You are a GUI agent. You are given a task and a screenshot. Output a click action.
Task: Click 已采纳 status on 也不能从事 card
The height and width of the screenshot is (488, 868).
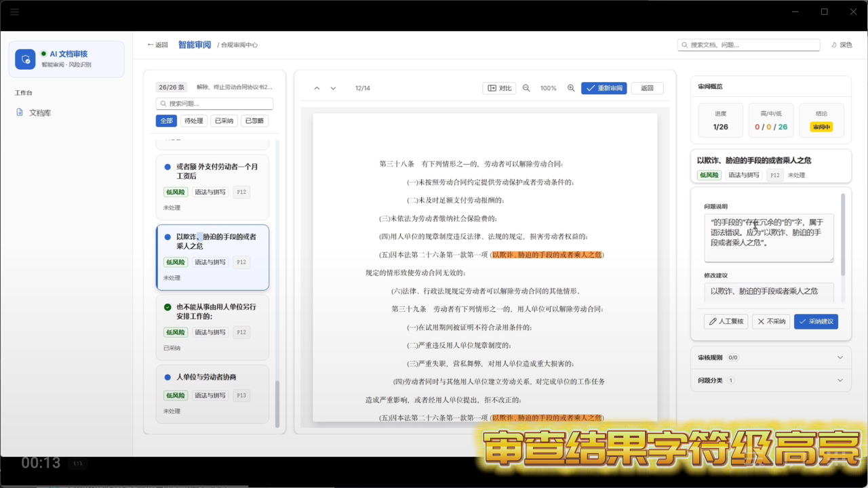click(172, 348)
